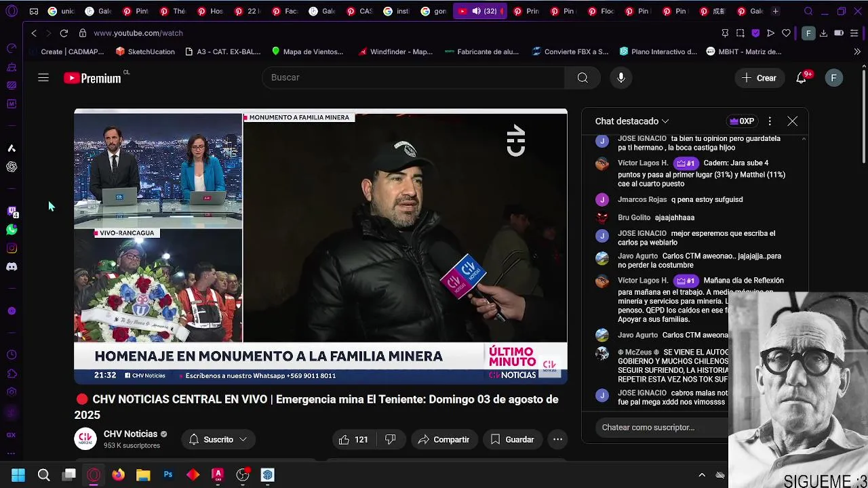
Task: Open Easy Setup sliders icon
Action: pyautogui.click(x=854, y=33)
